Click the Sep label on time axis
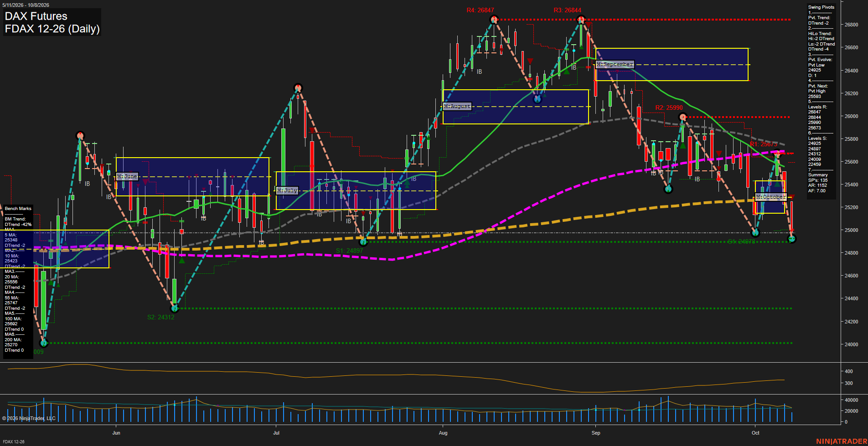 coord(596,433)
